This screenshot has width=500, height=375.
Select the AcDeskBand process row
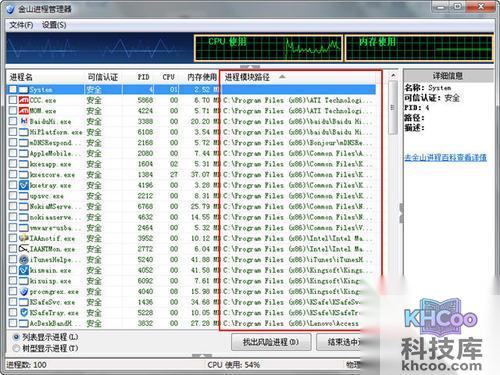click(191, 323)
